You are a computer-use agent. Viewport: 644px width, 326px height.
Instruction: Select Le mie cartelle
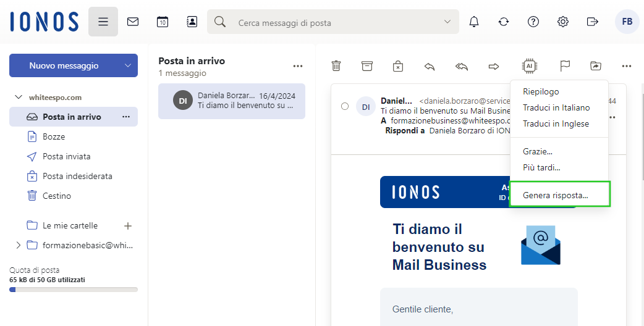point(70,225)
